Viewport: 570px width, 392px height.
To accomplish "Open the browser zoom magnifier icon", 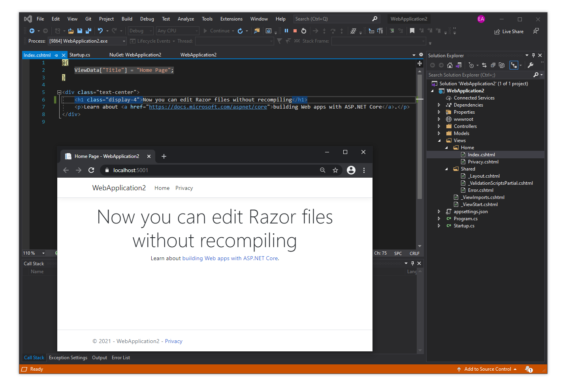I will (323, 170).
